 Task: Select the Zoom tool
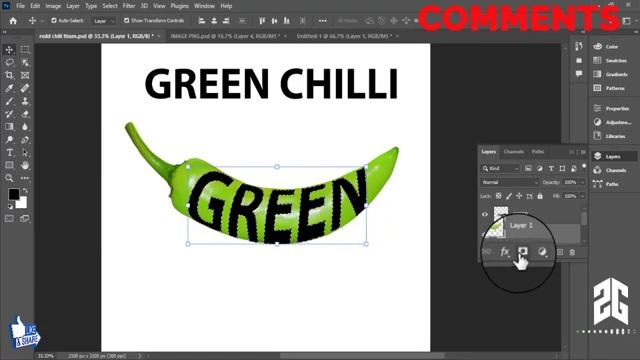(x=9, y=178)
